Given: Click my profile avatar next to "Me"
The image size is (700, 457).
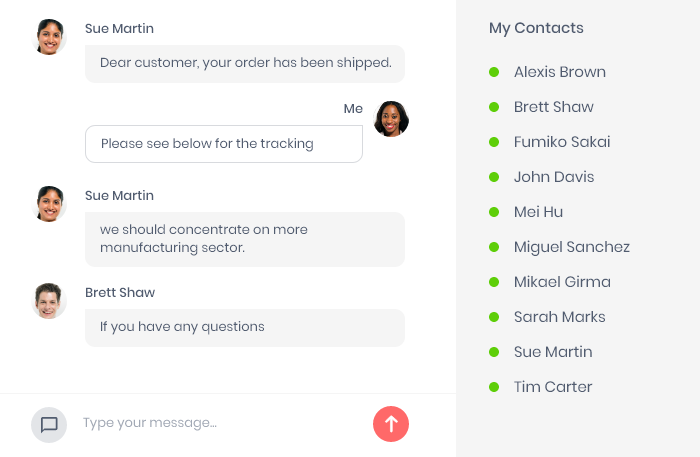Looking at the screenshot, I should 391,118.
